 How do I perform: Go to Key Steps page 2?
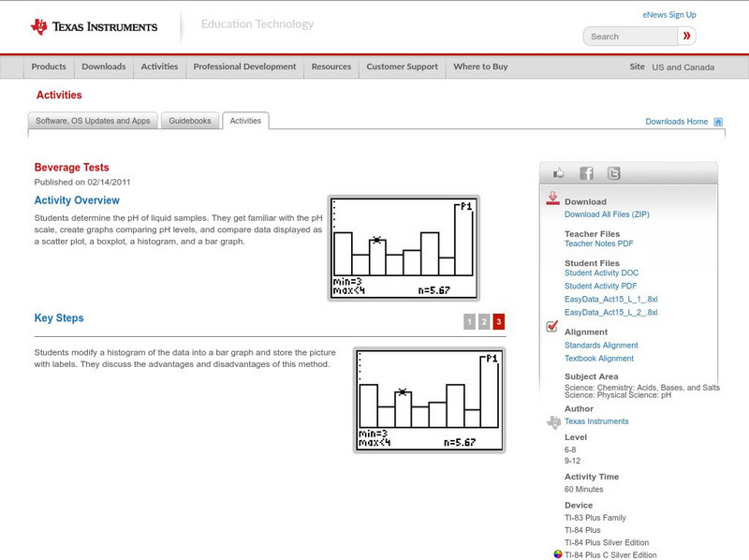coord(484,322)
